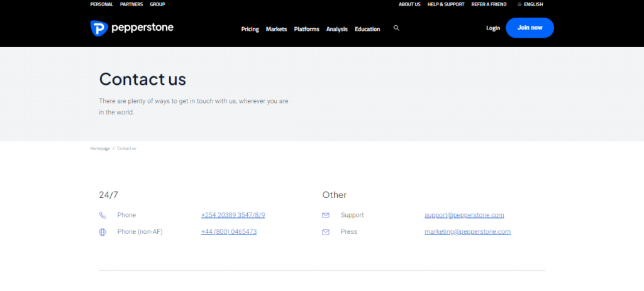
Task: Click the Contact us breadcrumb
Action: (126, 148)
